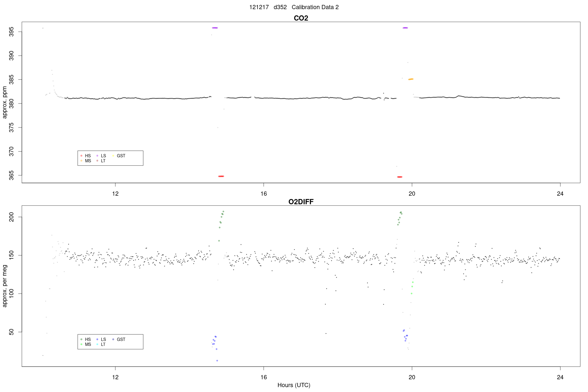Image resolution: width=588 pixels, height=392 pixels.
Task: Click the red HS legend marker in CO2 plot
Action: [81, 156]
